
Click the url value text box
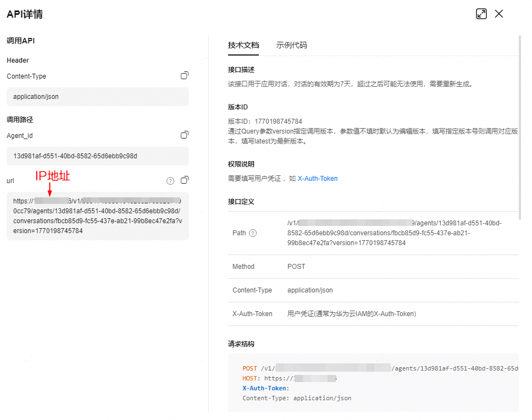click(98, 216)
